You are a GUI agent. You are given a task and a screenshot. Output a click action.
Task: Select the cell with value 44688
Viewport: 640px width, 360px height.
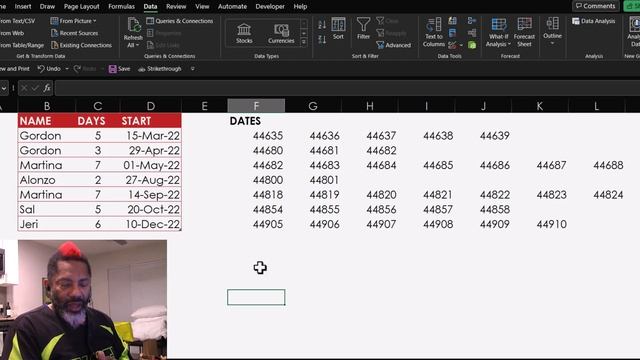click(x=596, y=165)
